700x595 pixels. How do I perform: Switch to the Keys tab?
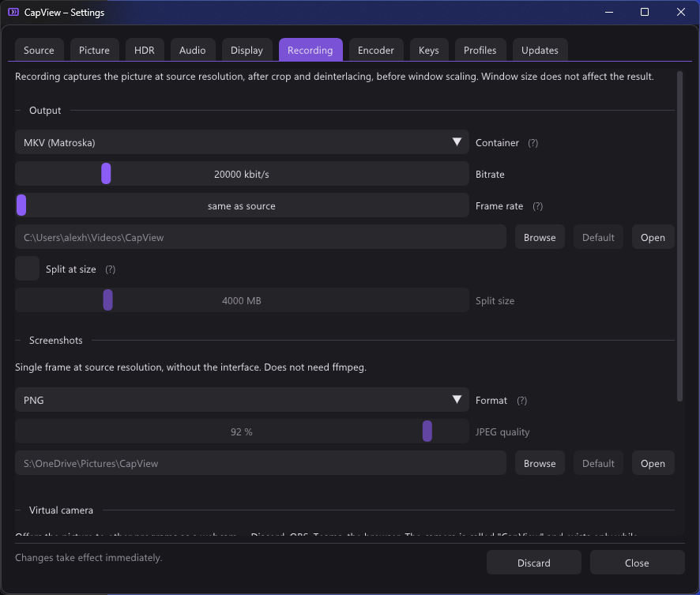click(x=428, y=50)
